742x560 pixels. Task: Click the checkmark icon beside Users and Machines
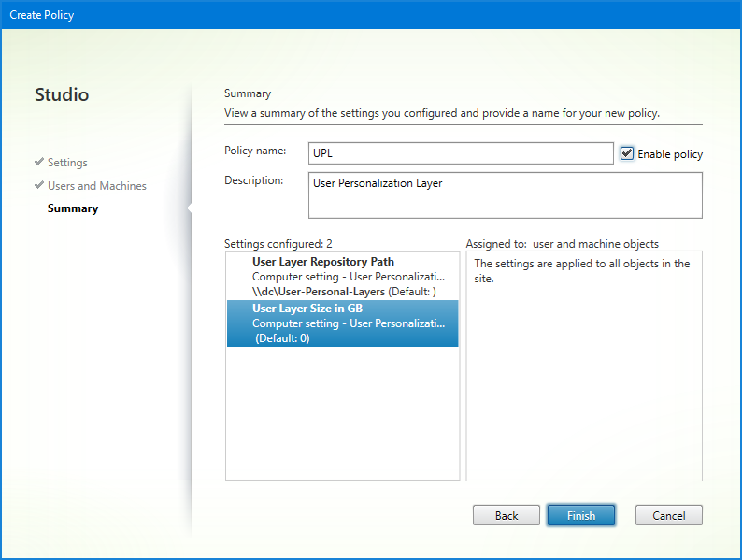(x=39, y=185)
